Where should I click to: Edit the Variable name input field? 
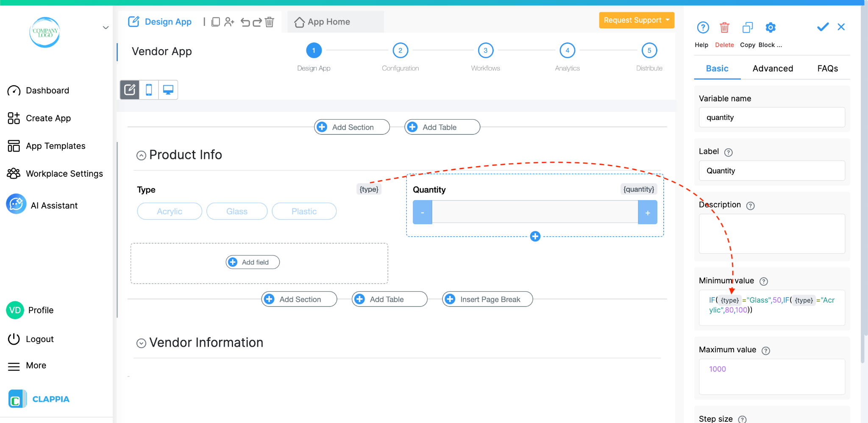click(x=772, y=117)
